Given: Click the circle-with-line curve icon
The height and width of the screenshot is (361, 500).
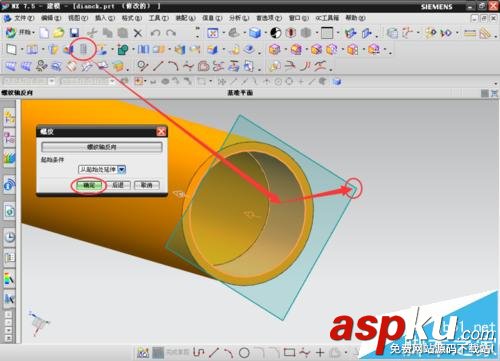Looking at the screenshot, I should click(x=143, y=66).
